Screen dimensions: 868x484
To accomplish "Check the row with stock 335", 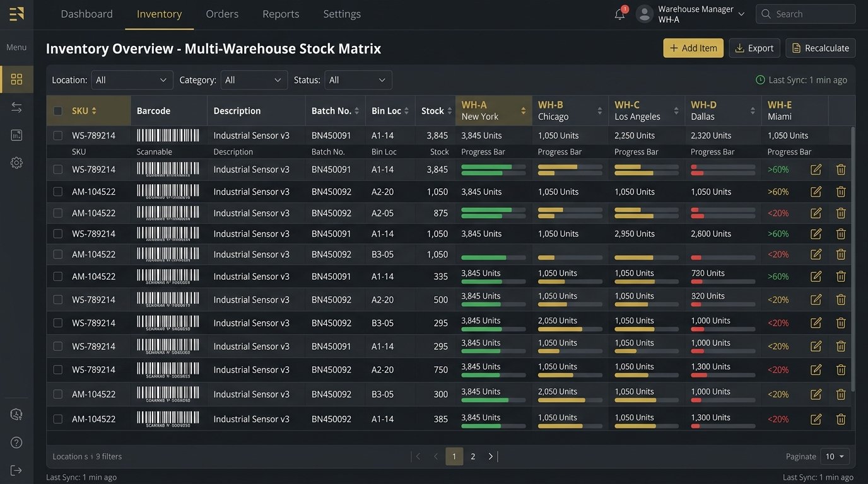I will click(58, 276).
